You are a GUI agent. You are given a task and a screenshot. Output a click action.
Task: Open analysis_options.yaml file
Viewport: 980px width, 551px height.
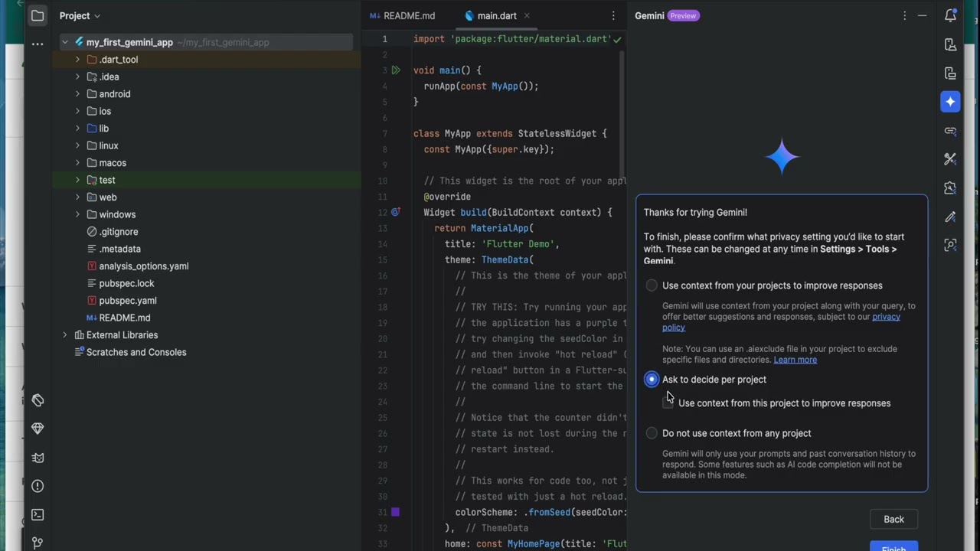(x=144, y=266)
